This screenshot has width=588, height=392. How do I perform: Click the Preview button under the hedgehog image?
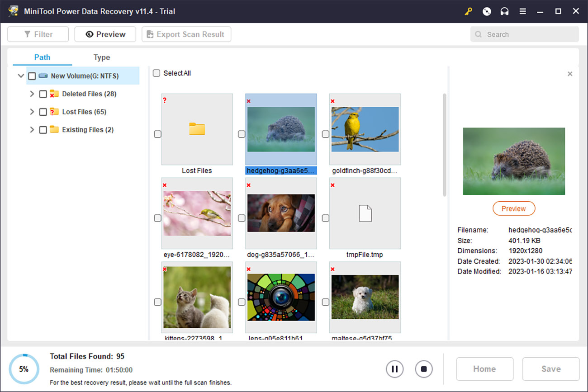tap(513, 208)
